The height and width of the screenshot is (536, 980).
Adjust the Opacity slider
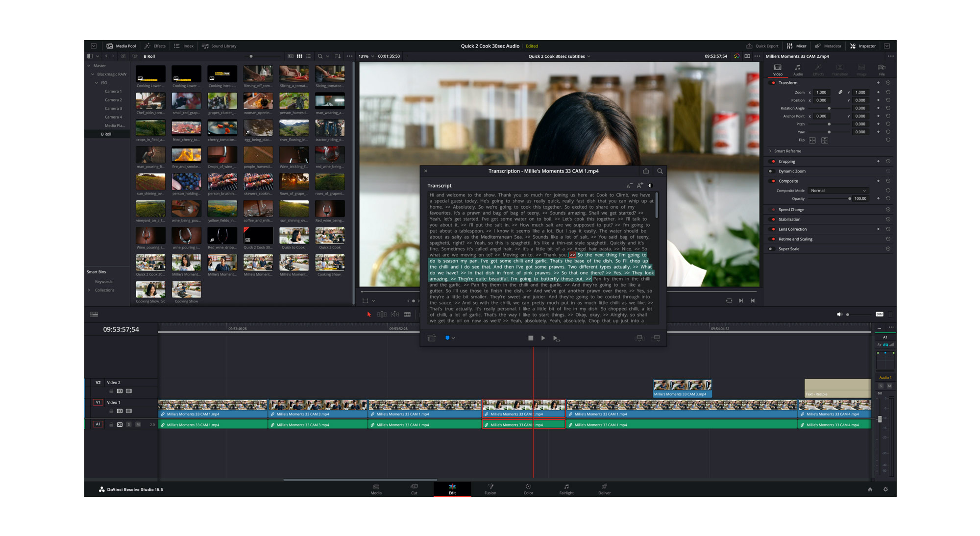[x=849, y=199]
